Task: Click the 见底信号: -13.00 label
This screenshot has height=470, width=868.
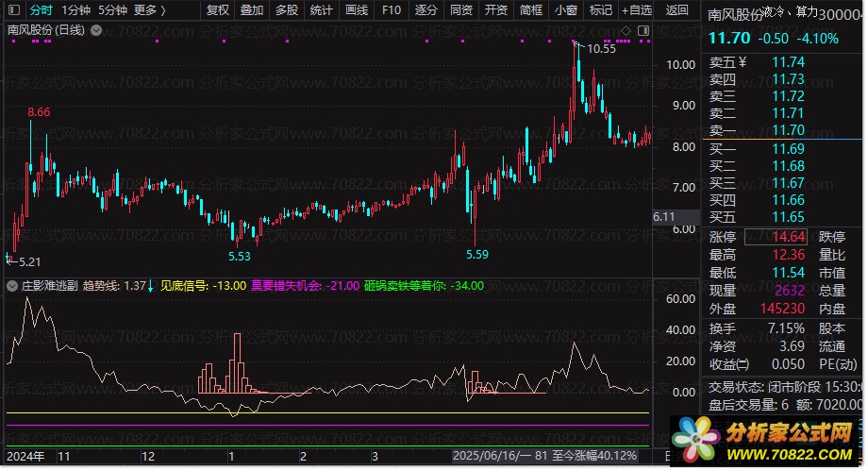Action: pyautogui.click(x=203, y=286)
